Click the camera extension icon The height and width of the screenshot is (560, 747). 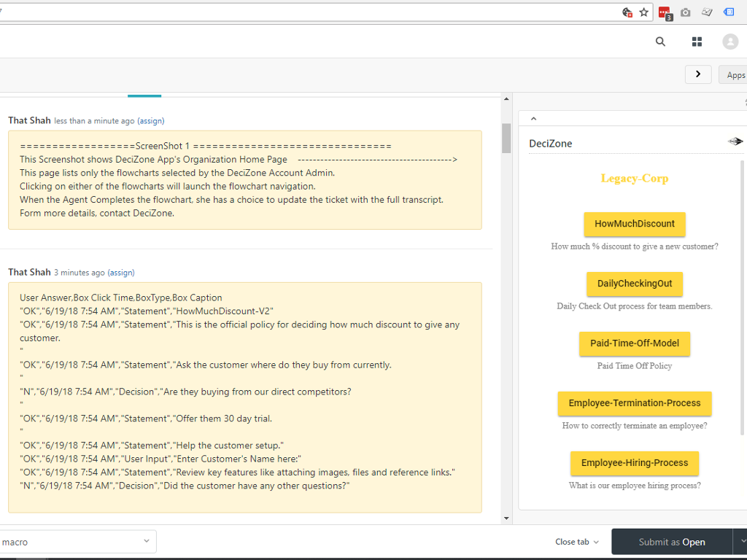tap(686, 12)
